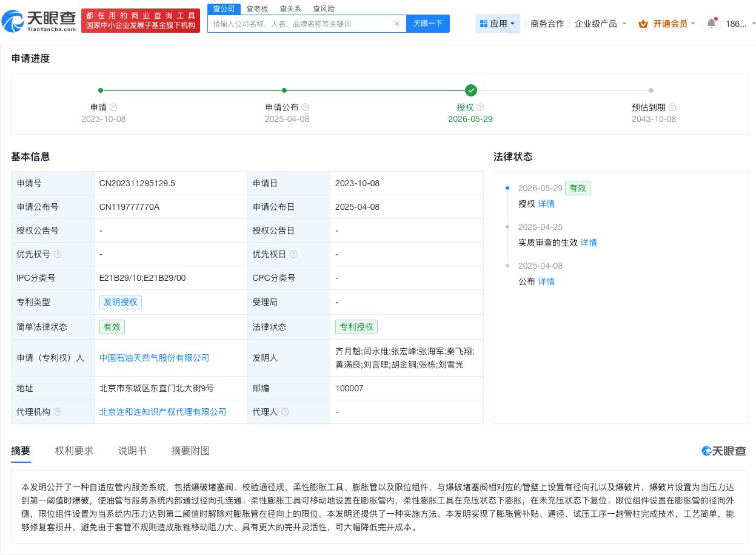Select the 查老板 search tab
This screenshot has width=756, height=555.
click(x=257, y=9)
